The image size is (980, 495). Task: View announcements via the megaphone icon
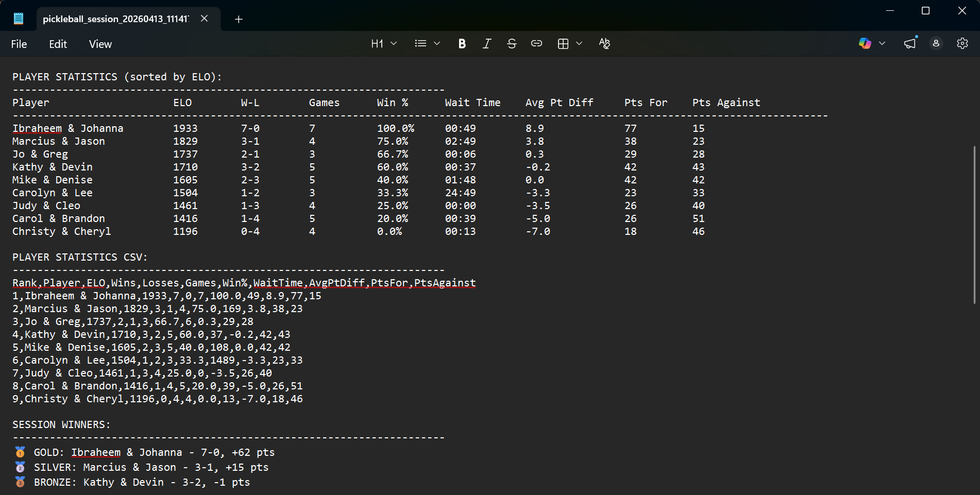[x=909, y=43]
